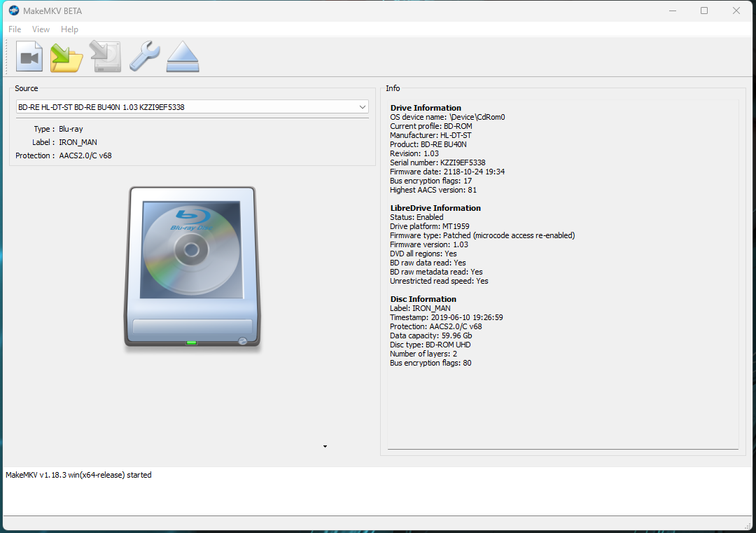Open the Help menu
Screen dimensions: 756x533
pyautogui.click(x=69, y=29)
